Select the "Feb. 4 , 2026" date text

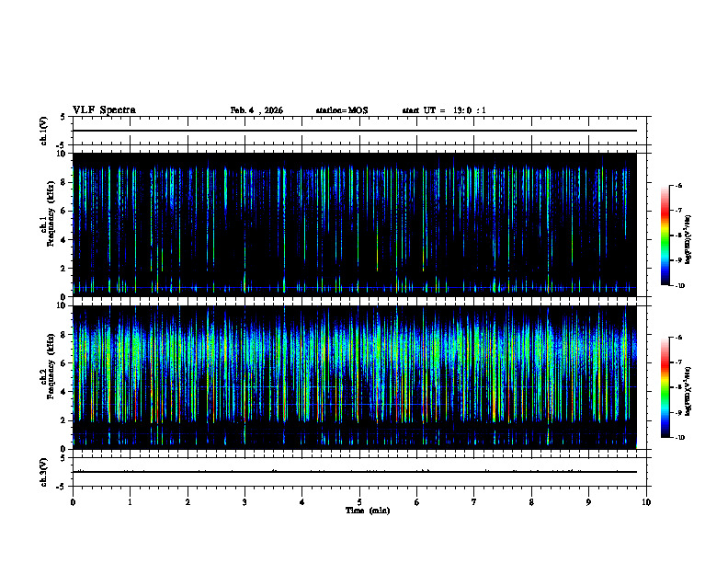click(256, 110)
